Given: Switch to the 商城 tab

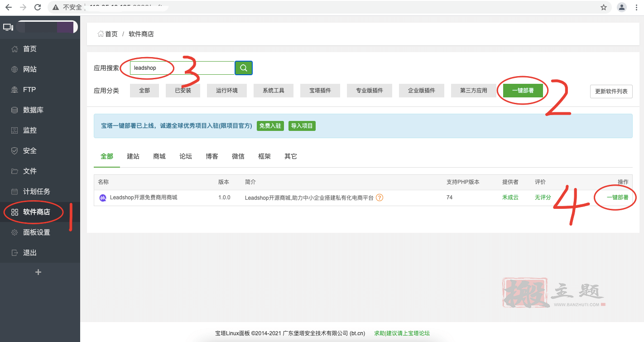Looking at the screenshot, I should click(x=159, y=156).
